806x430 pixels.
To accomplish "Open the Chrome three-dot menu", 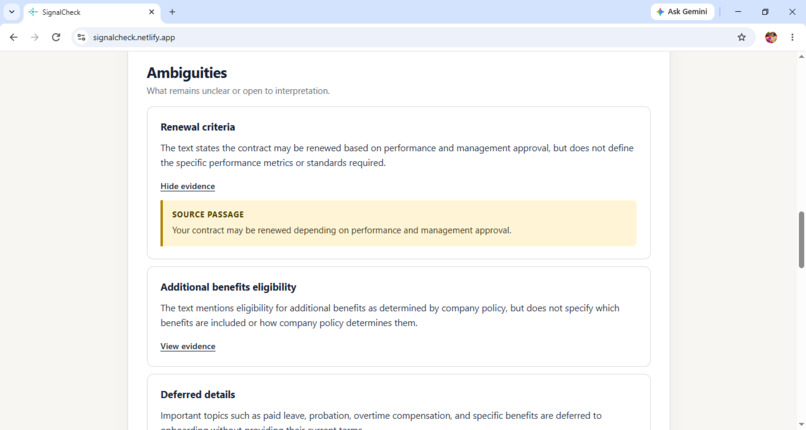I will point(792,37).
